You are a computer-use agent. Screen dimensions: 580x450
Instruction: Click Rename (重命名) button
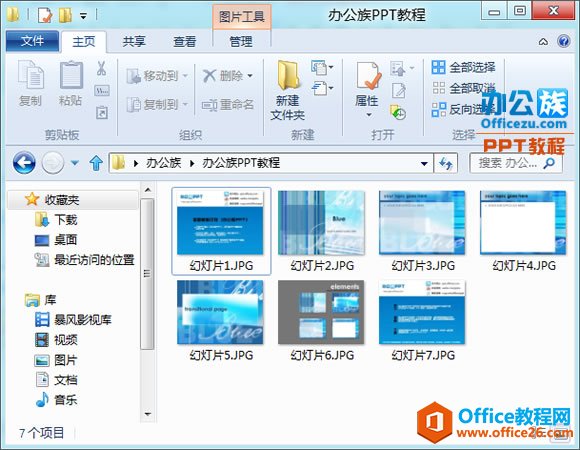click(x=228, y=105)
